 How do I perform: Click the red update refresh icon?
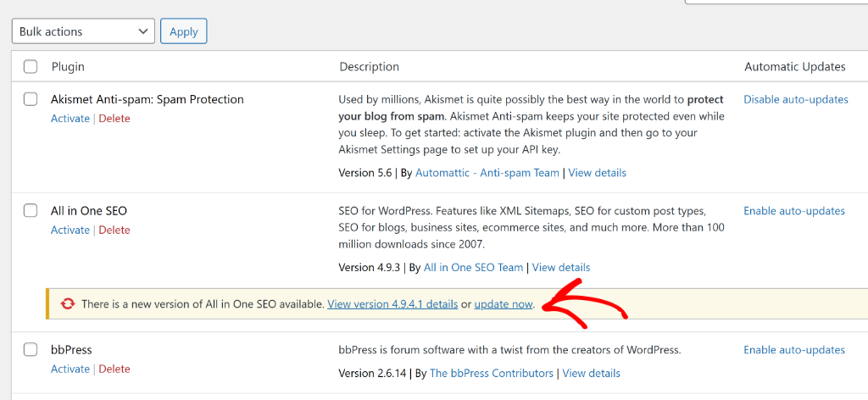(x=68, y=303)
